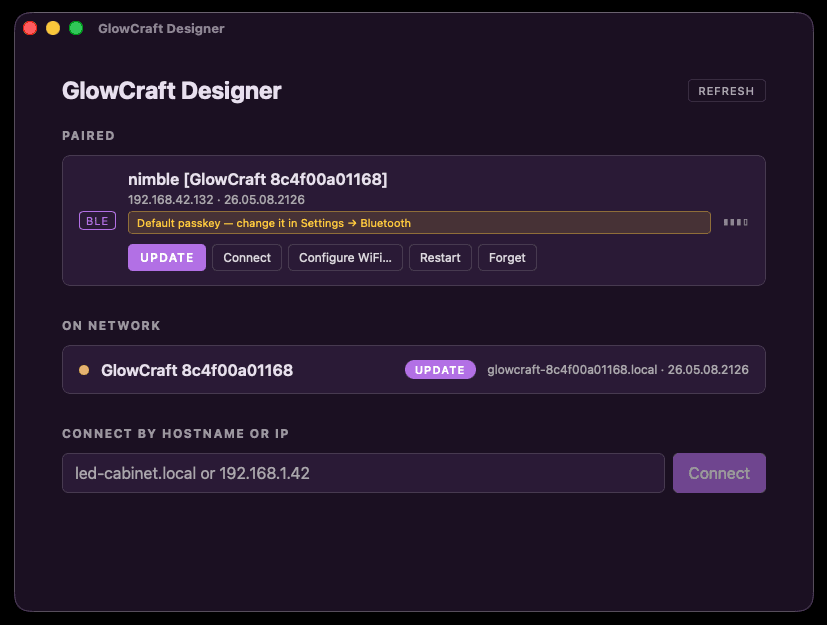Maximize the window with green button
Viewport: 827px width, 625px height.
point(76,28)
